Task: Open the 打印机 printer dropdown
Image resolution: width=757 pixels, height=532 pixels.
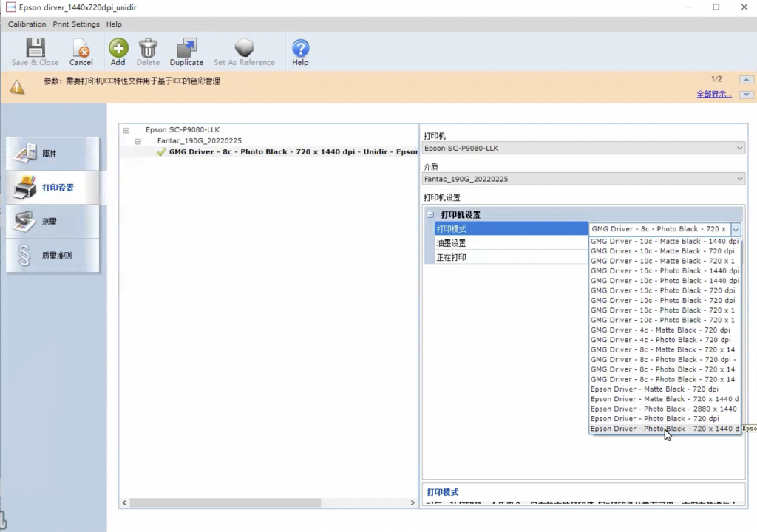Action: click(x=584, y=149)
